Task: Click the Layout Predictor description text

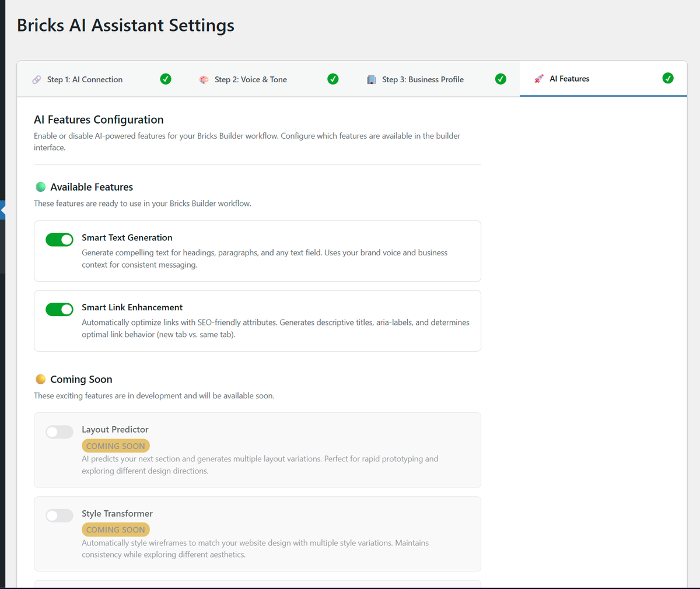Action: (x=260, y=465)
